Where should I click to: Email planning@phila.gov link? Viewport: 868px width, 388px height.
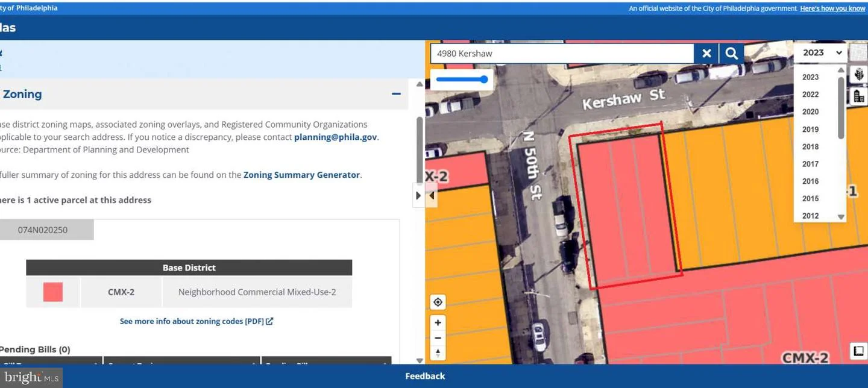[x=335, y=137]
